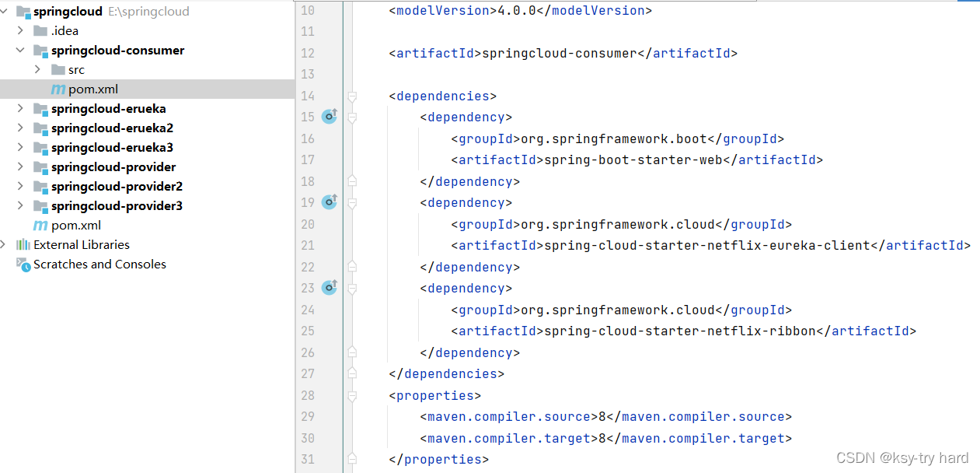This screenshot has height=473, width=980.
Task: Fold the dependency block at line 15
Action: (x=352, y=117)
